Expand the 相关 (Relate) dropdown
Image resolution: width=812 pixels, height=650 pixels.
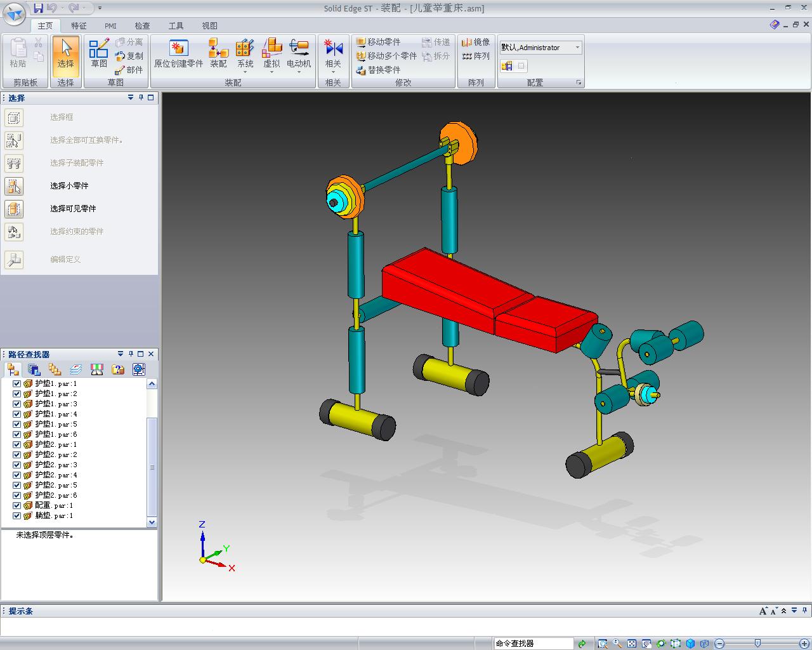click(x=333, y=72)
